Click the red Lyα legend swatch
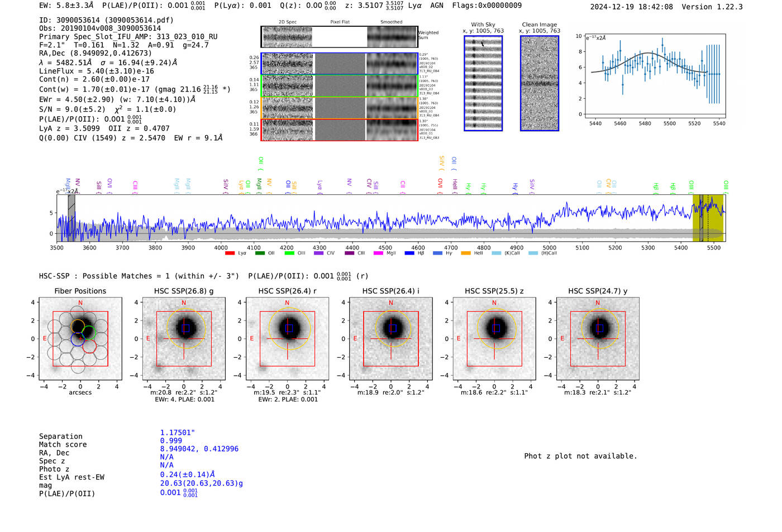 (x=230, y=253)
